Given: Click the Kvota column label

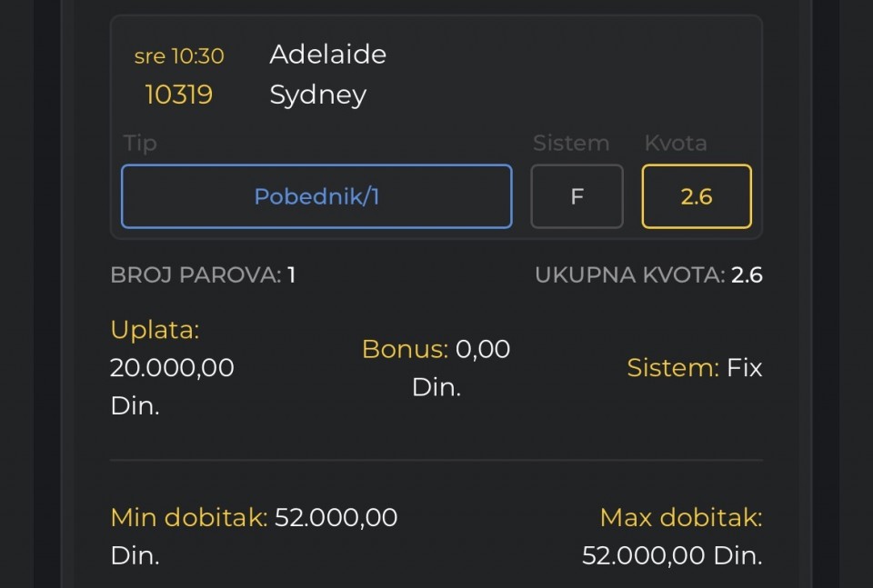Looking at the screenshot, I should [x=676, y=144].
